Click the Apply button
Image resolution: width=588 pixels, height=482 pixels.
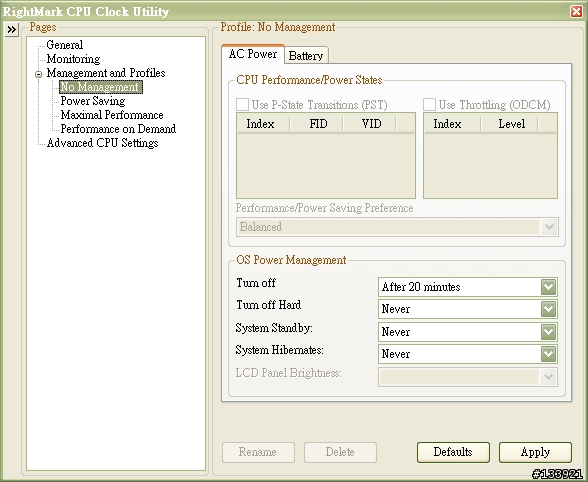[x=536, y=452]
